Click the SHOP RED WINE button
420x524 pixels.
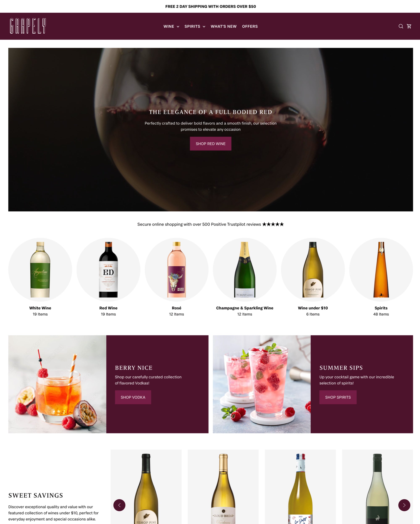[x=210, y=144]
